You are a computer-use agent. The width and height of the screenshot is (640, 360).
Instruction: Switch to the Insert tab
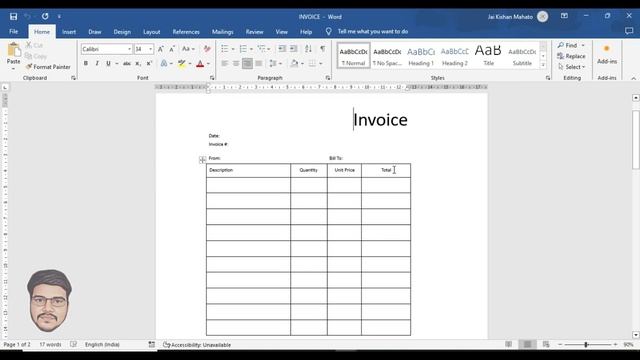click(x=69, y=31)
